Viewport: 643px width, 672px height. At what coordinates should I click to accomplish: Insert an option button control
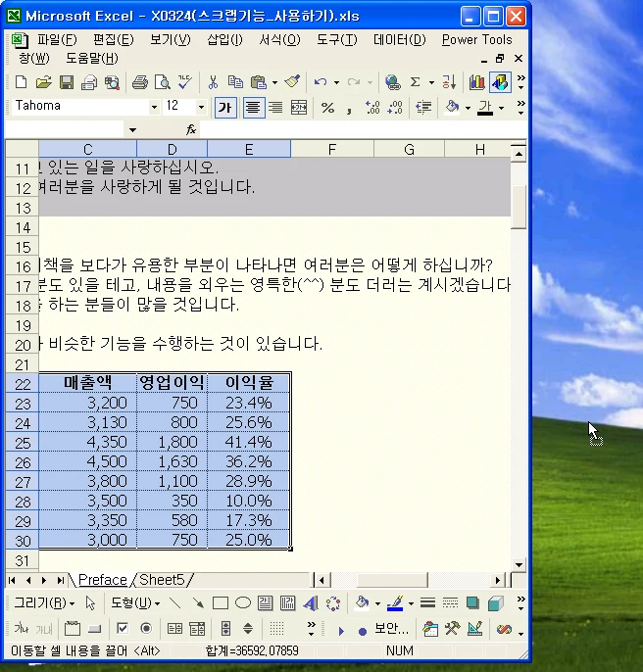click(x=146, y=629)
